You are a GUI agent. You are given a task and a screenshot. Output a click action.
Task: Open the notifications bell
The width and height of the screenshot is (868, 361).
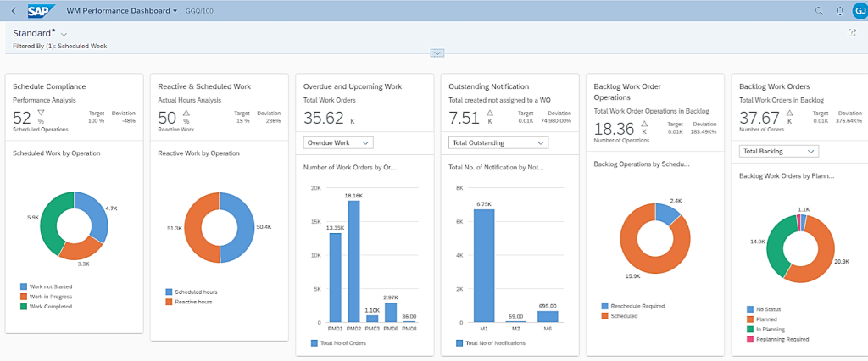839,11
